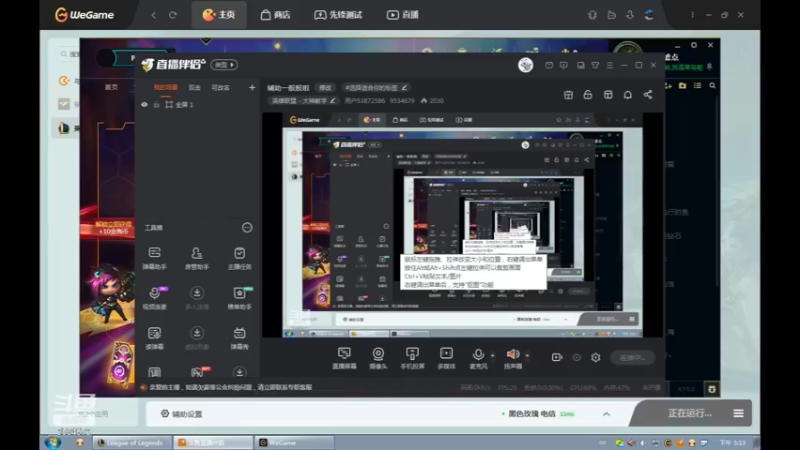800x450 pixels.
Task: Select the second scene tab
Action: coord(194,88)
